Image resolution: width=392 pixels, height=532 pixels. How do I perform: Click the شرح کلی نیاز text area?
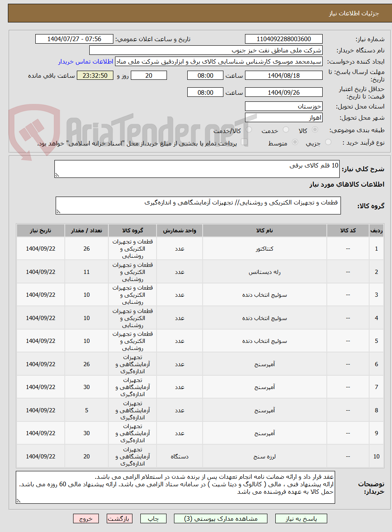pyautogui.click(x=197, y=169)
